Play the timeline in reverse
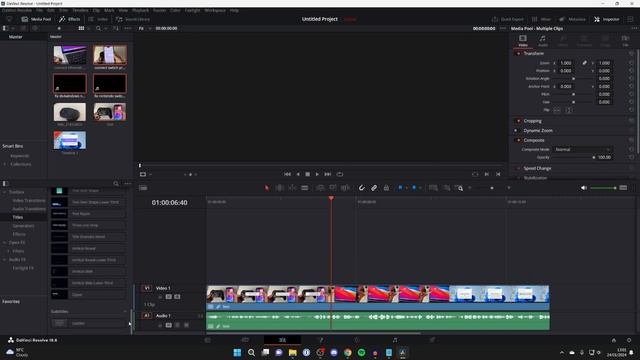This screenshot has width=640, height=360. [298, 174]
